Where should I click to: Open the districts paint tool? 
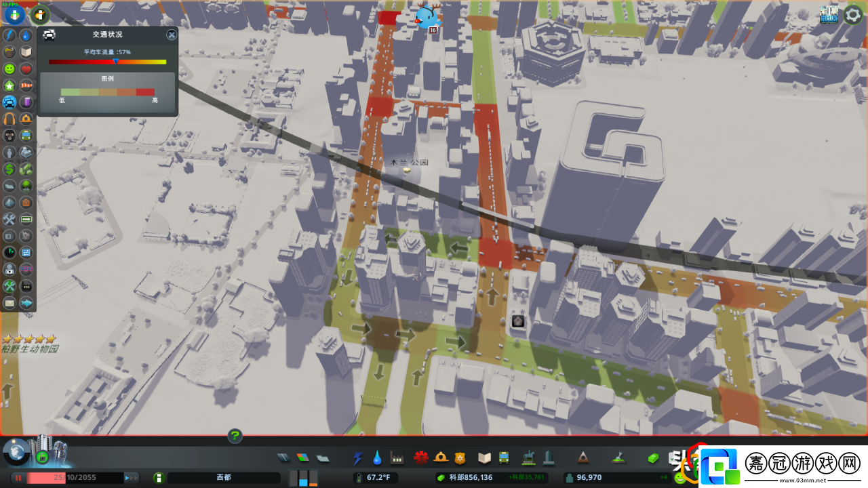click(322, 459)
